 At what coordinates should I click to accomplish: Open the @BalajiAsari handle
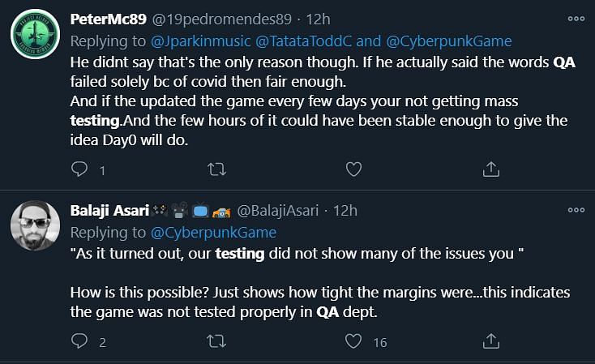[278, 210]
